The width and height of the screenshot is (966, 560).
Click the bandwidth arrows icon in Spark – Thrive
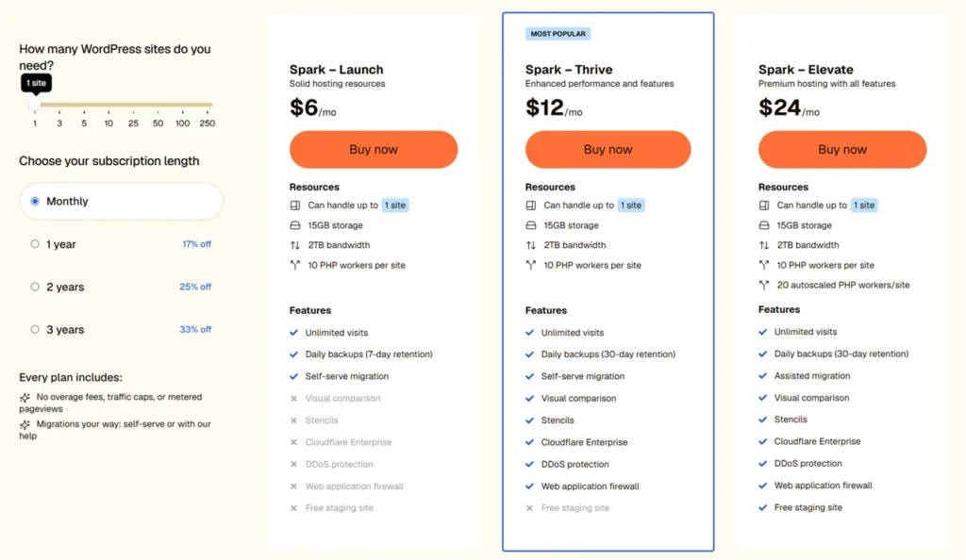tap(530, 245)
